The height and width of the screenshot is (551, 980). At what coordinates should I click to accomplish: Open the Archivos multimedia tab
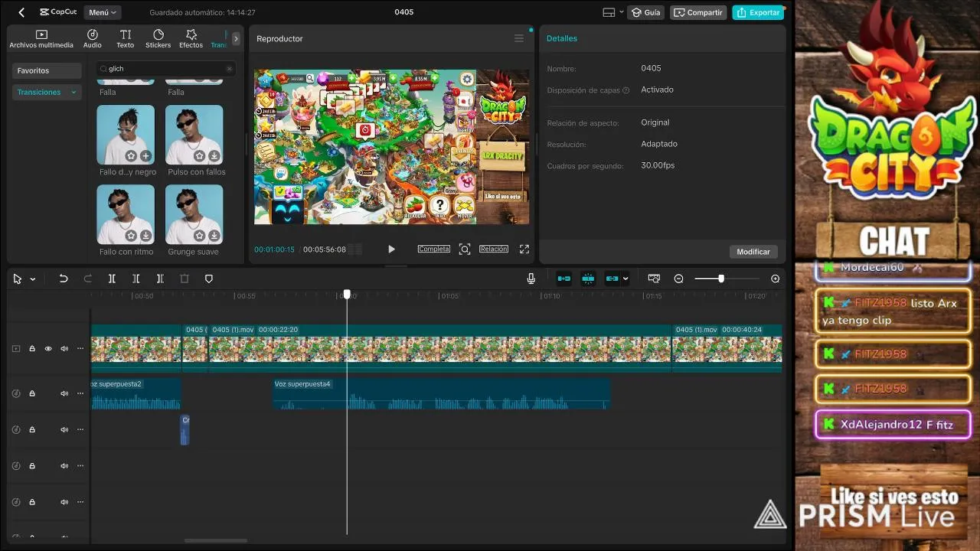click(41, 39)
